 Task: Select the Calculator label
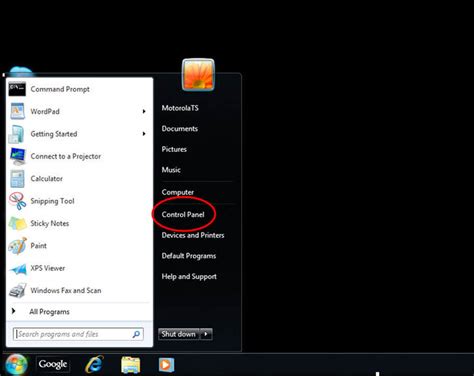coord(47,179)
